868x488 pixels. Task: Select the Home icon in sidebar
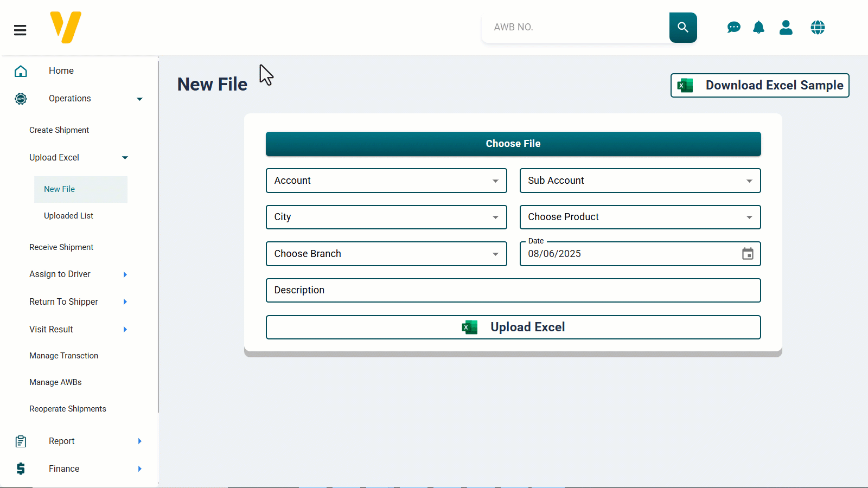tap(20, 70)
